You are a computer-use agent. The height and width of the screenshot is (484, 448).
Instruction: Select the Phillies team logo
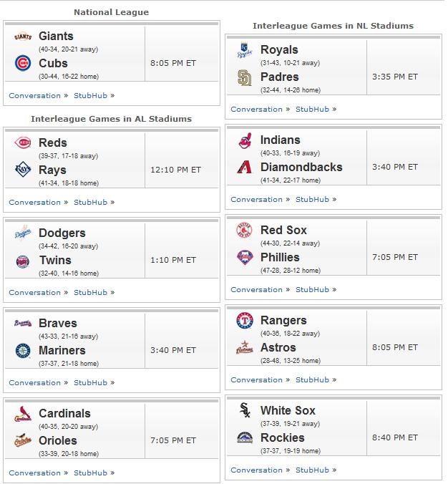pos(245,258)
